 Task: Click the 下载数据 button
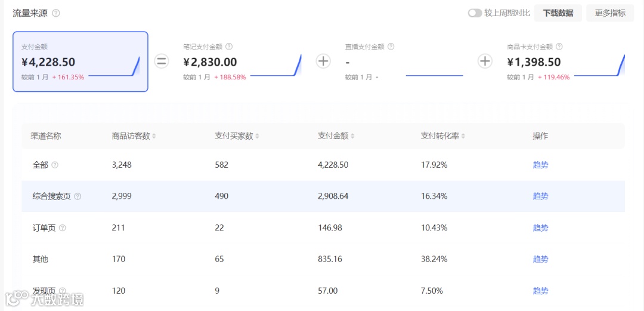558,13
